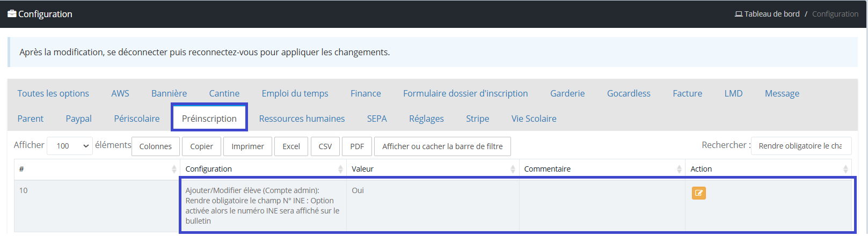Select the Toutes les options tab
The width and height of the screenshot is (868, 236).
[x=53, y=93]
